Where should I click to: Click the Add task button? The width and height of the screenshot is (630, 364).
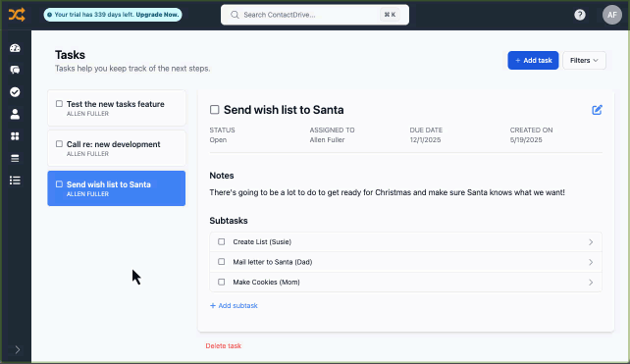(x=533, y=60)
